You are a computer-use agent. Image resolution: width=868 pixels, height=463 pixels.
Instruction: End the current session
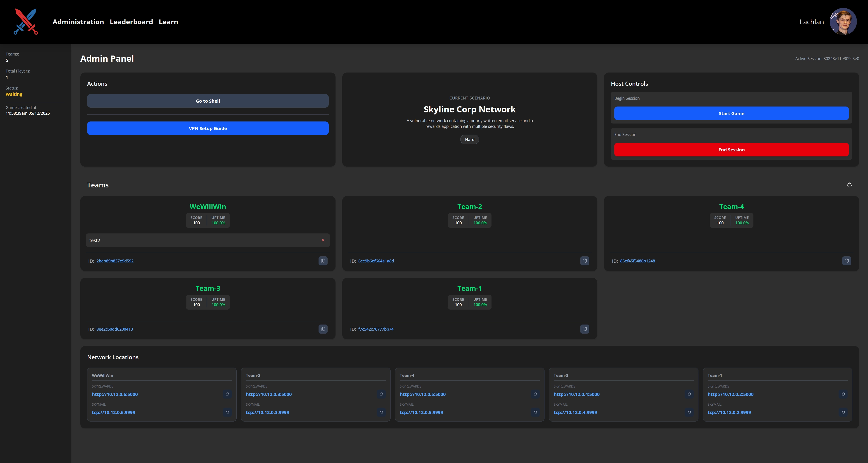pos(731,149)
